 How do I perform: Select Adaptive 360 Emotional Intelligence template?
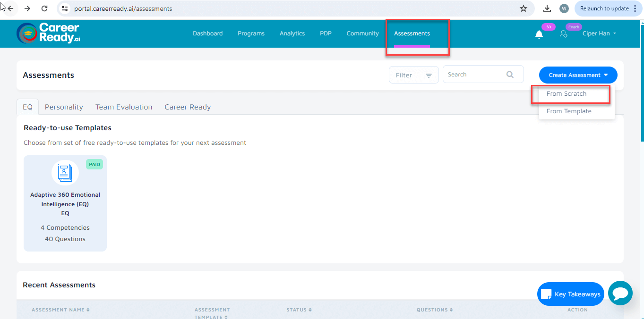(x=65, y=203)
